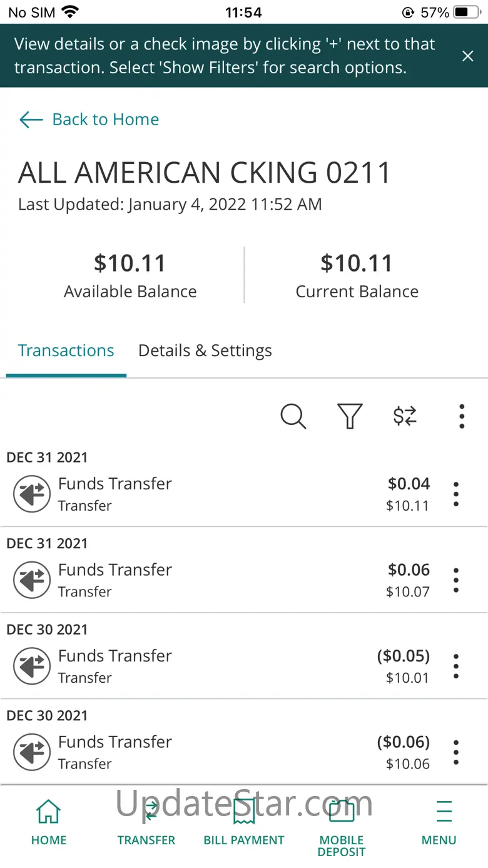Dismiss the green info banner
This screenshot has width=488, height=868.
pyautogui.click(x=467, y=56)
